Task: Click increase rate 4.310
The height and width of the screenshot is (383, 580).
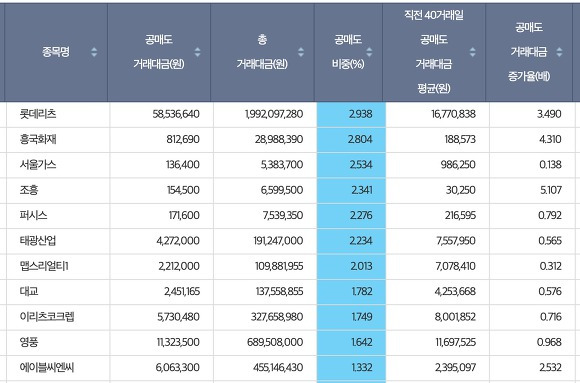Action: (x=550, y=140)
